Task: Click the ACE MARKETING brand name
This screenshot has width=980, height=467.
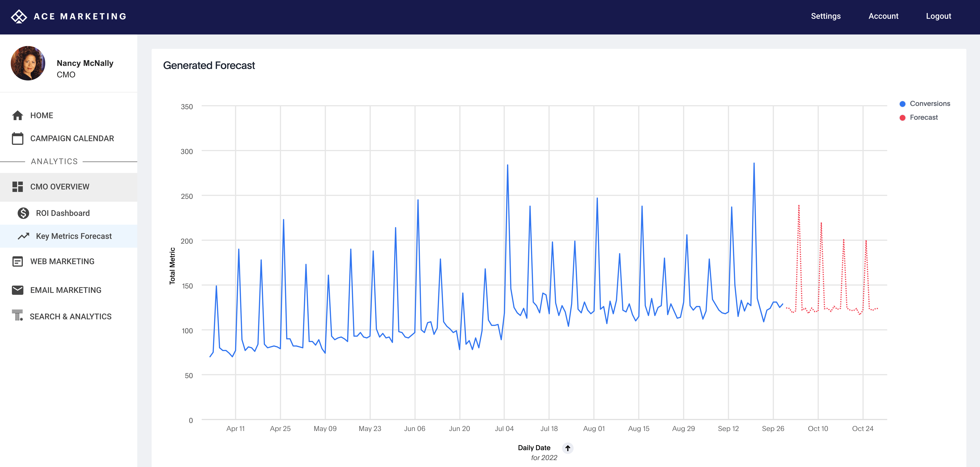Action: coord(80,16)
